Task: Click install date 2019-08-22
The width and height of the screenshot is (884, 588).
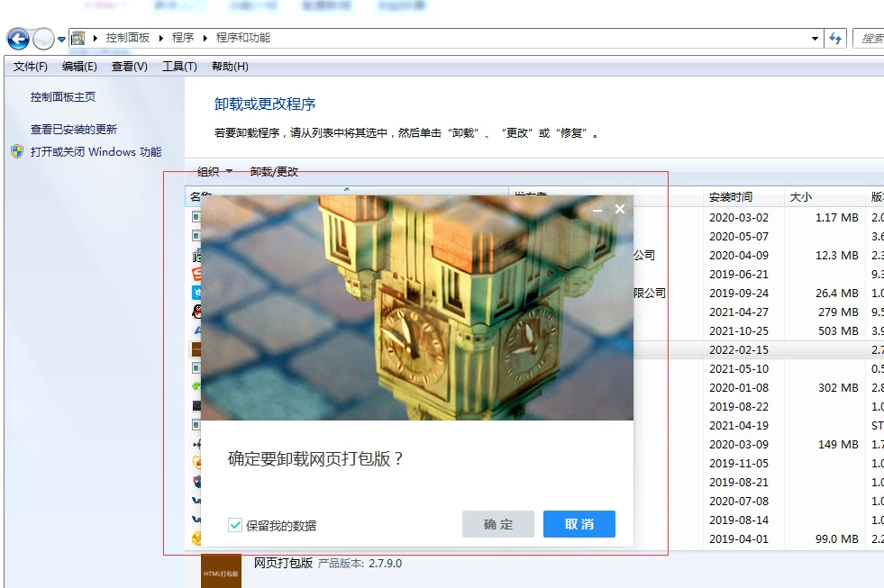Action: (739, 407)
